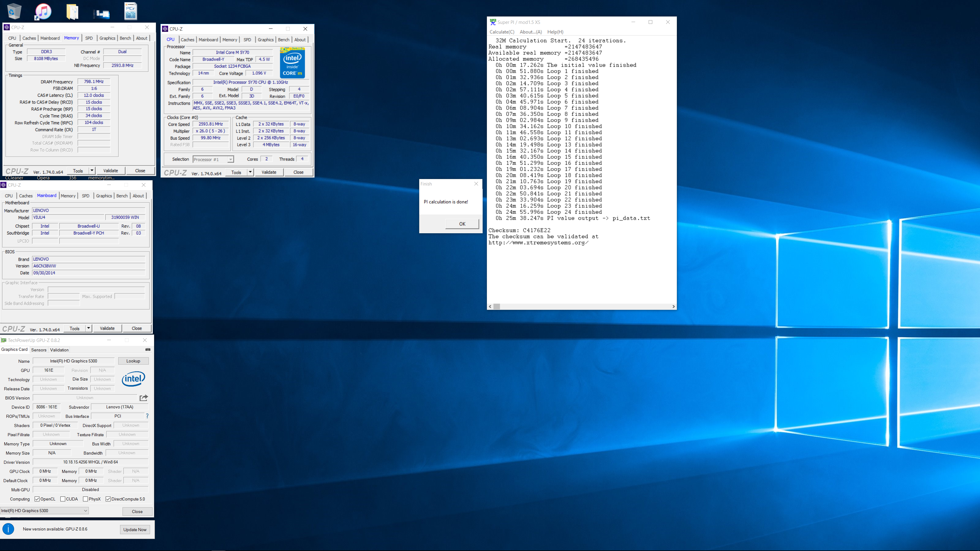Click the Checksum: C4176E22 line in Super PI
The height and width of the screenshot is (551, 980).
click(x=519, y=230)
